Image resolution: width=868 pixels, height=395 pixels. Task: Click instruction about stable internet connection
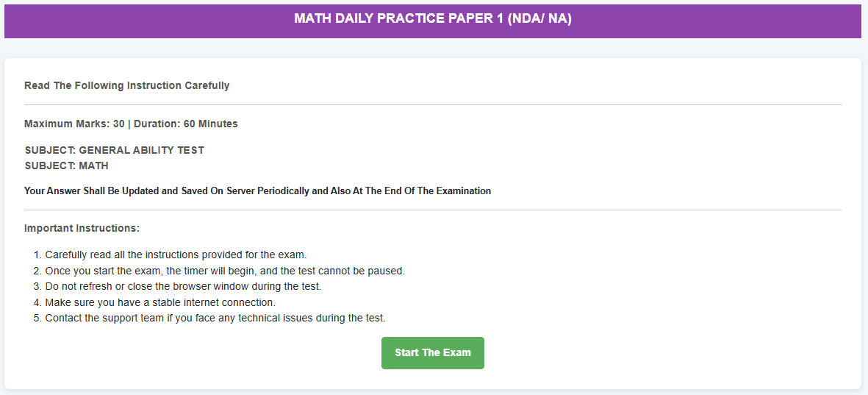(160, 302)
